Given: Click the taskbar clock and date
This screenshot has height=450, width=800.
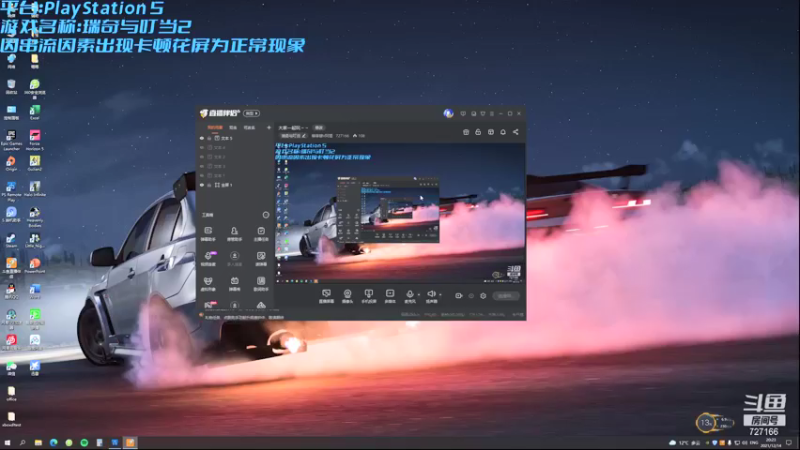Looking at the screenshot, I should coord(771,442).
